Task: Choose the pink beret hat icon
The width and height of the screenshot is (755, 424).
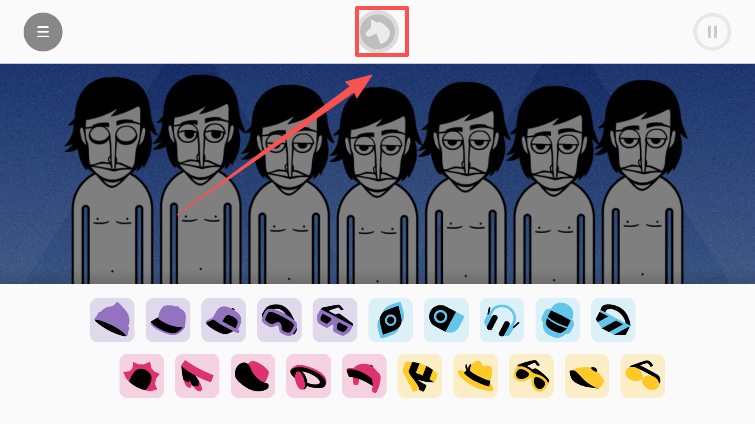Action: point(253,376)
